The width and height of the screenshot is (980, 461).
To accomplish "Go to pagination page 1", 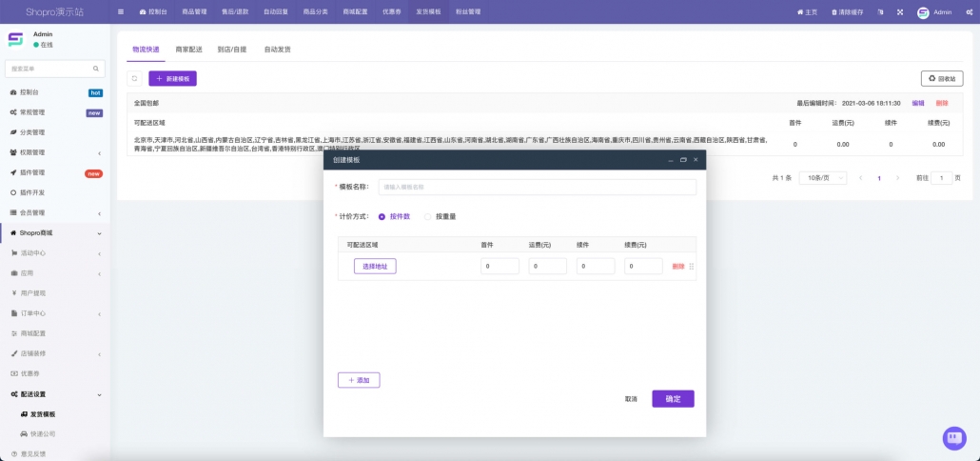I will tap(879, 178).
